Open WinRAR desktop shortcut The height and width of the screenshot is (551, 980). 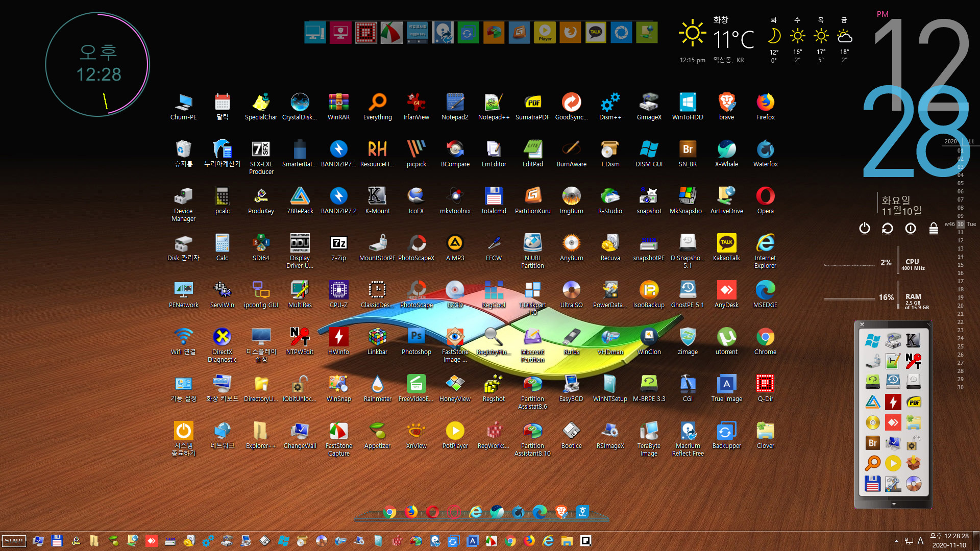pyautogui.click(x=338, y=107)
